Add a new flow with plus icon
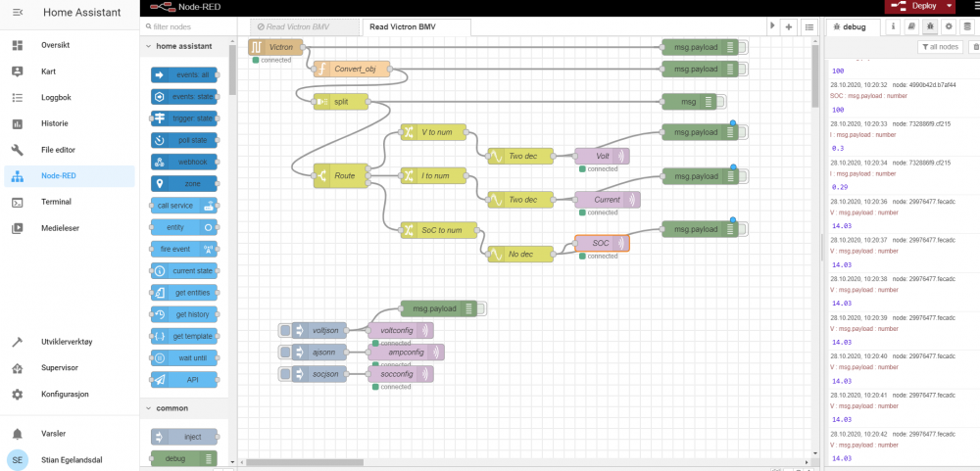Image resolution: width=980 pixels, height=471 pixels. click(789, 26)
